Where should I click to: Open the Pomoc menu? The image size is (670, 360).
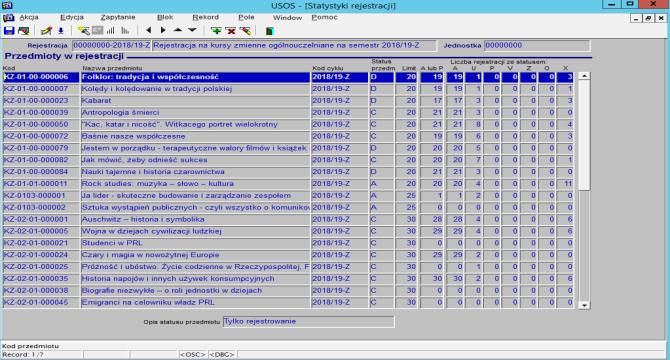[324, 17]
